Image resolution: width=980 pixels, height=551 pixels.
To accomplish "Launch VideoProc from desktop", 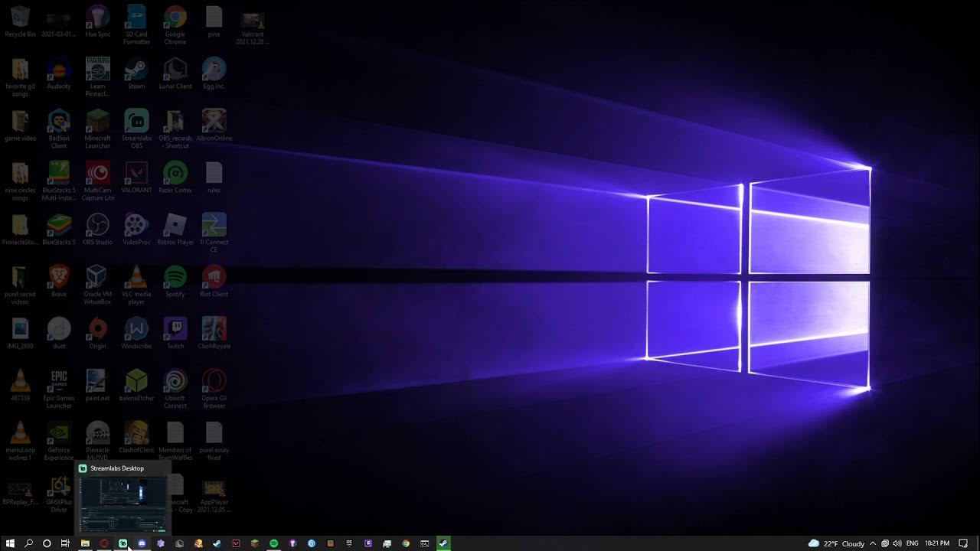I will pyautogui.click(x=136, y=230).
